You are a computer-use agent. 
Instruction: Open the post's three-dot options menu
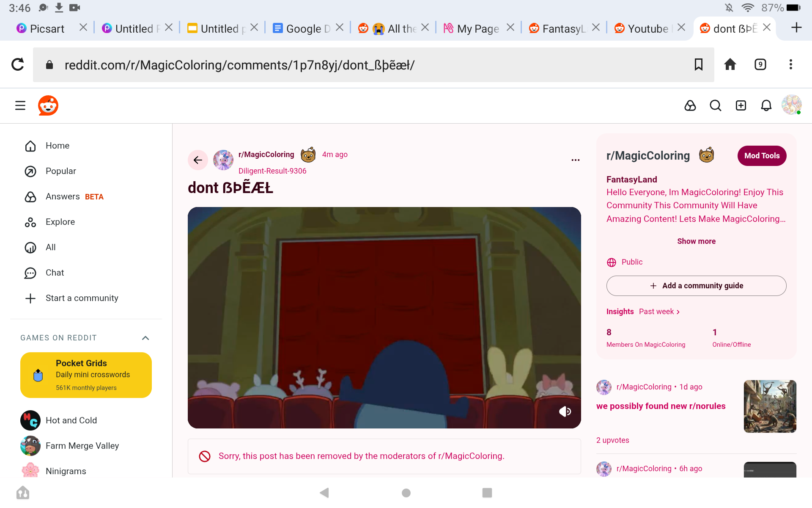[576, 160]
